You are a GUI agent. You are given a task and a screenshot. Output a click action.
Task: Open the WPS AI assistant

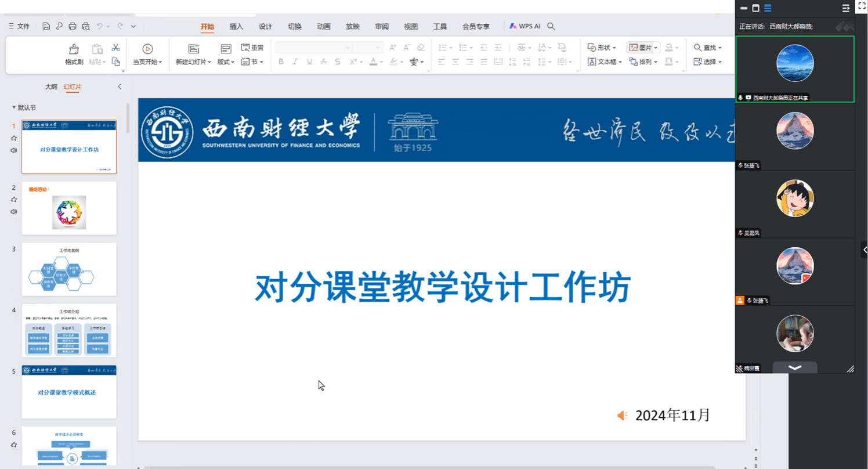coord(525,26)
